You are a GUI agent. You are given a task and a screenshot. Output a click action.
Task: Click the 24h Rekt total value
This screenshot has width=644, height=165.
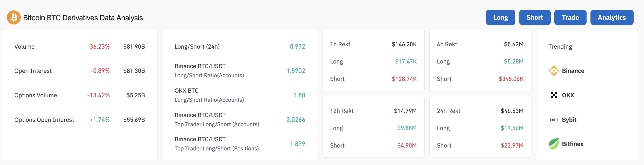(512, 111)
